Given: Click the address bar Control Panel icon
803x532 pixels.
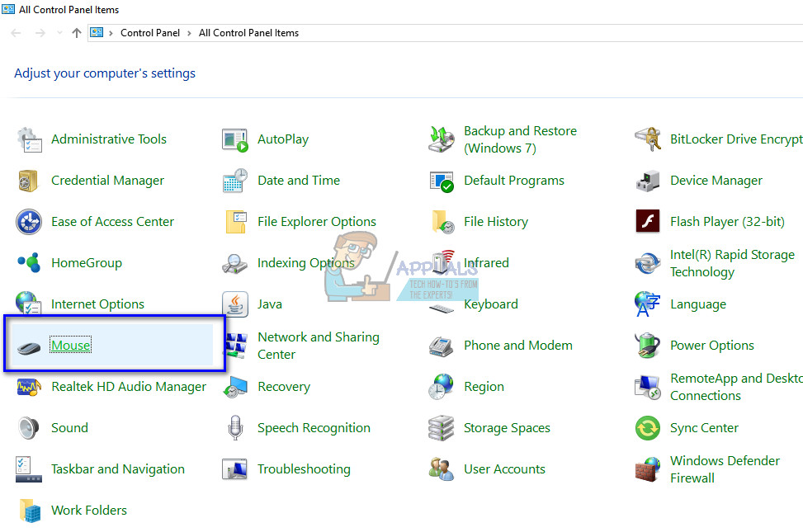Looking at the screenshot, I should [97, 33].
